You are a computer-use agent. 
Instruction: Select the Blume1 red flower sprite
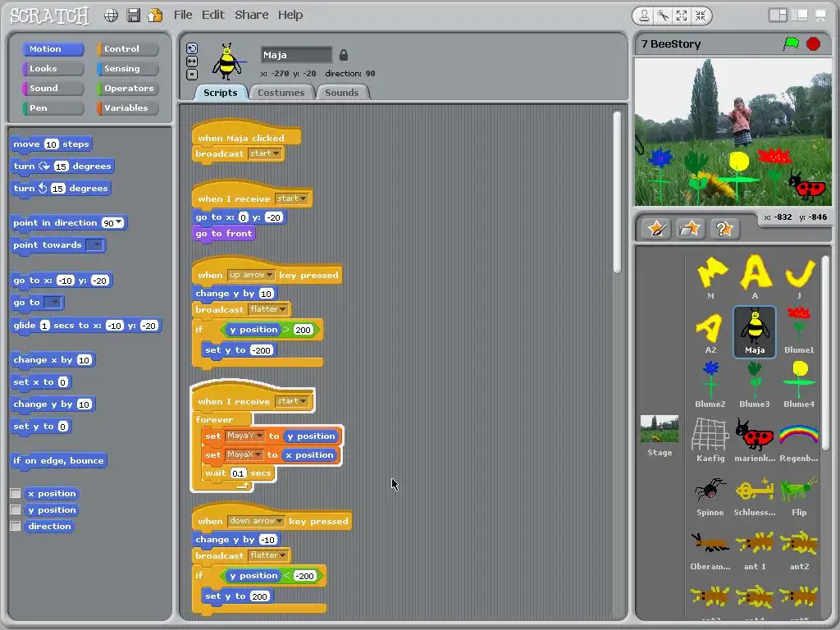click(x=799, y=331)
